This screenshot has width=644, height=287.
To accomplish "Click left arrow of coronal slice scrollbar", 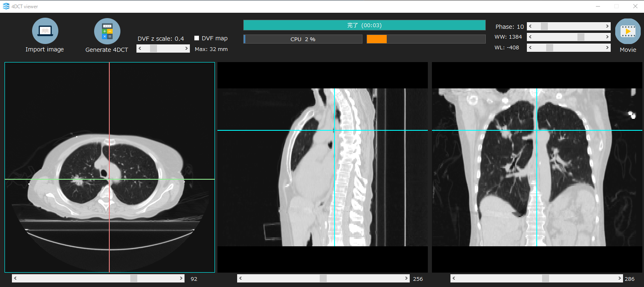I will click(x=454, y=278).
